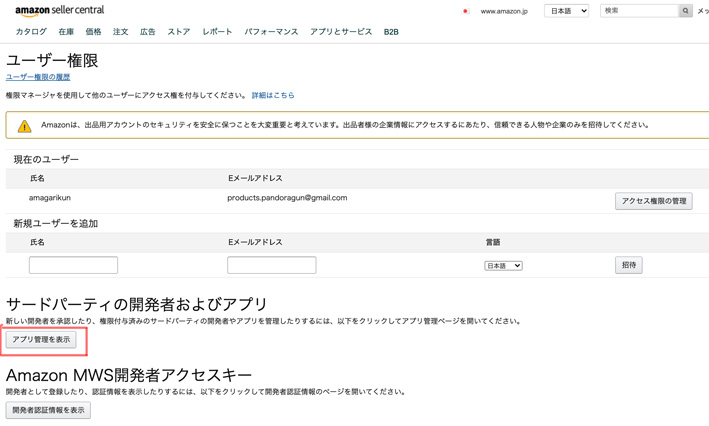Open the 在庫 menu
Screen dimensions: 709x426
coord(66,32)
